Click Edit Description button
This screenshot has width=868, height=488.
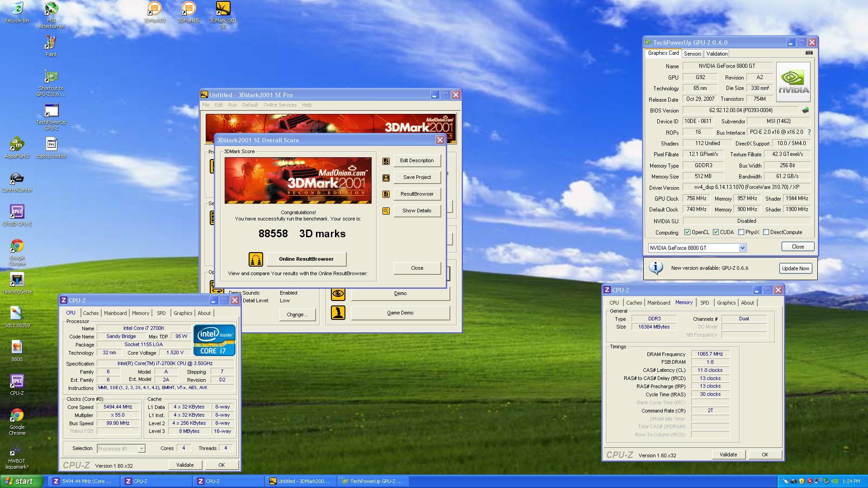(x=417, y=161)
